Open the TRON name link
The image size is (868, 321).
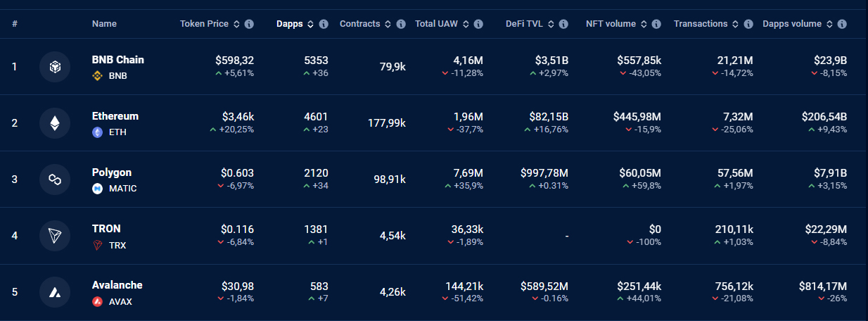(106, 229)
